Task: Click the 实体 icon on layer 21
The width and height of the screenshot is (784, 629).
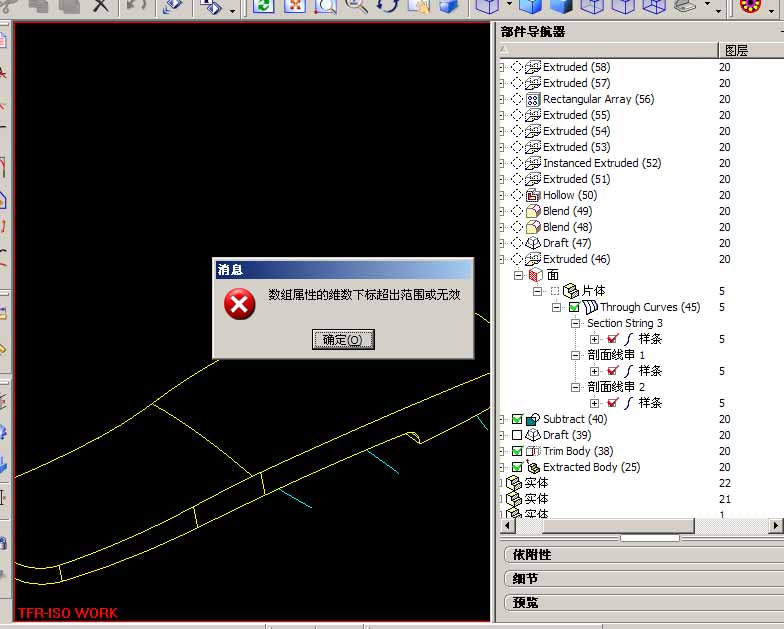Action: [x=514, y=499]
